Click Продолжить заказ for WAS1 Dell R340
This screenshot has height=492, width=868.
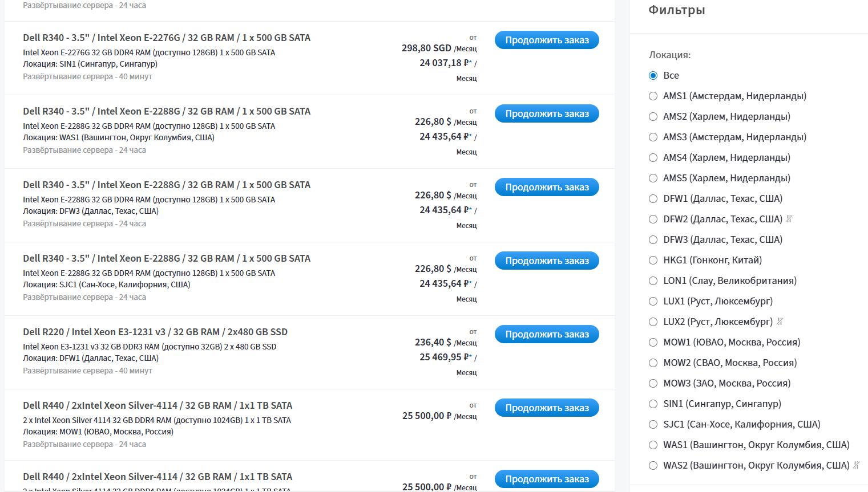coord(547,113)
